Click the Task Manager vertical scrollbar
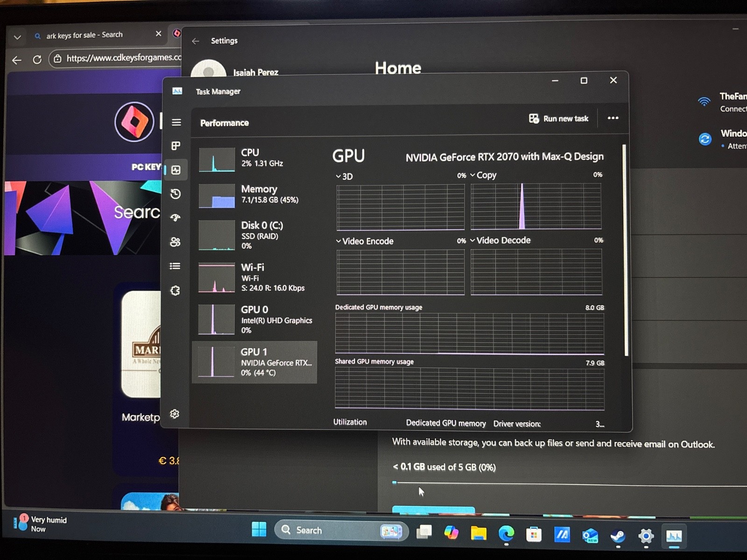This screenshot has width=747, height=560. pos(625,250)
